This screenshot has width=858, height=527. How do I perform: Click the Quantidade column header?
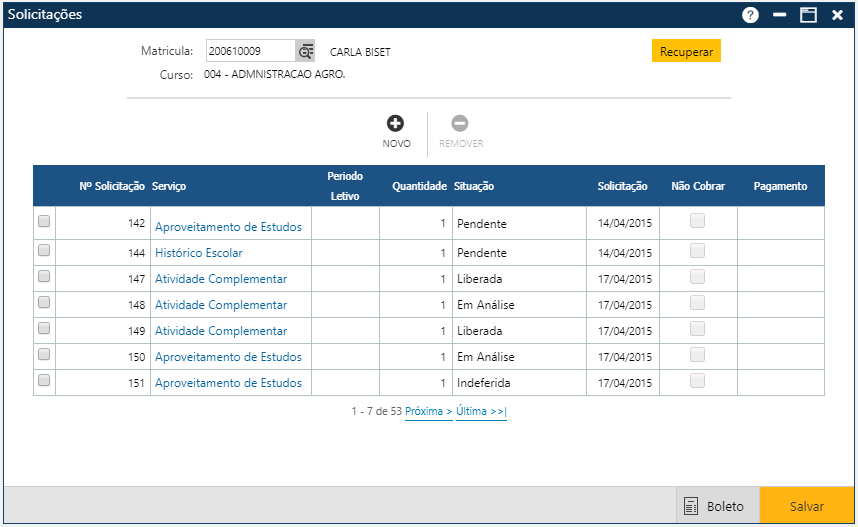point(419,186)
